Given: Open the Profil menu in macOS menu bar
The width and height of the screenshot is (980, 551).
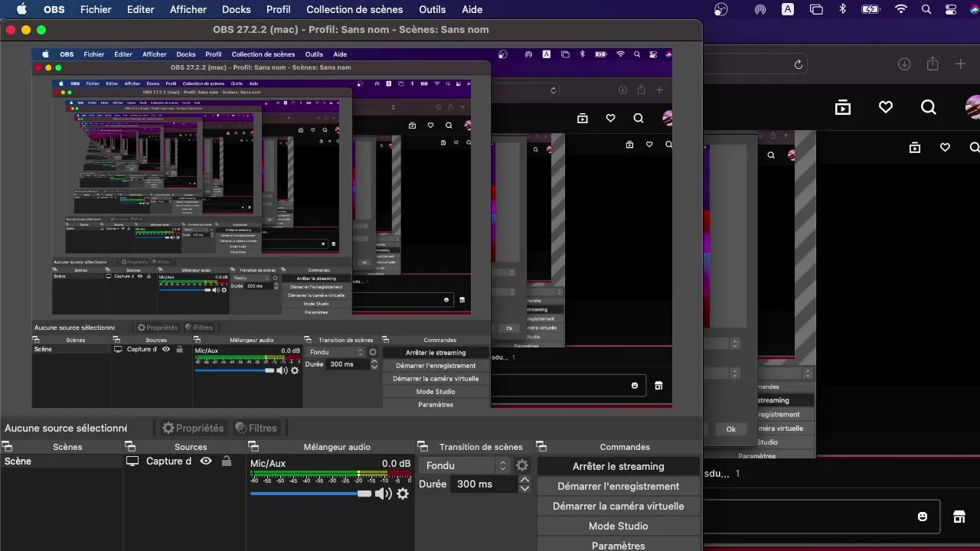Looking at the screenshot, I should (x=279, y=9).
